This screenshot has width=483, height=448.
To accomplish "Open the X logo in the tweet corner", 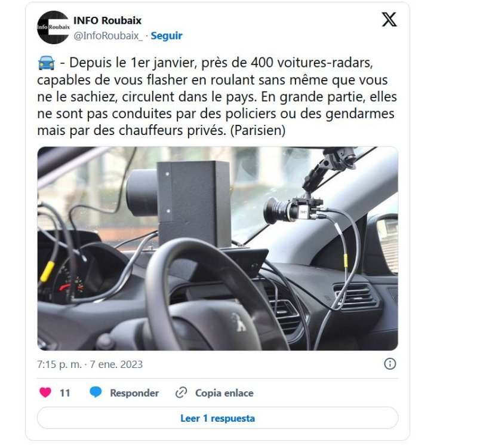I will pos(389,19).
